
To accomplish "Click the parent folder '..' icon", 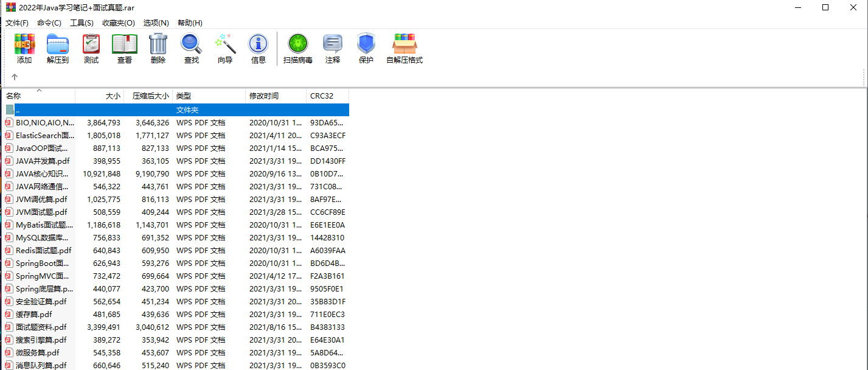I will pyautogui.click(x=9, y=110).
